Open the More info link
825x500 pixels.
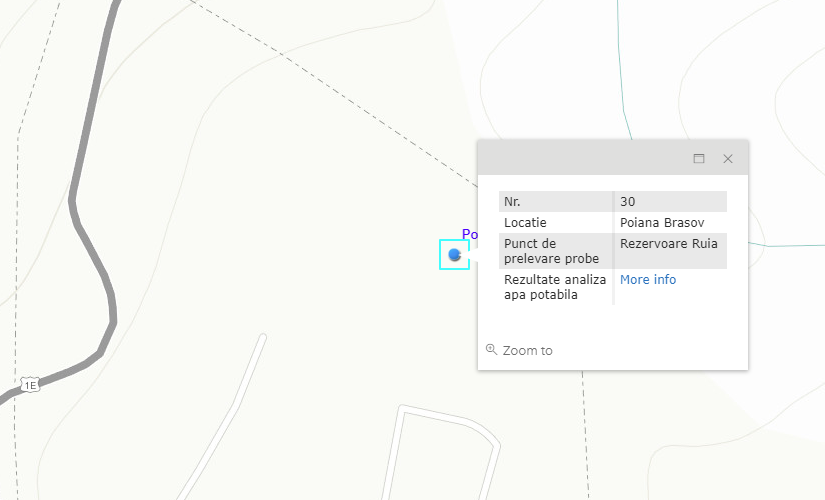[x=648, y=279]
